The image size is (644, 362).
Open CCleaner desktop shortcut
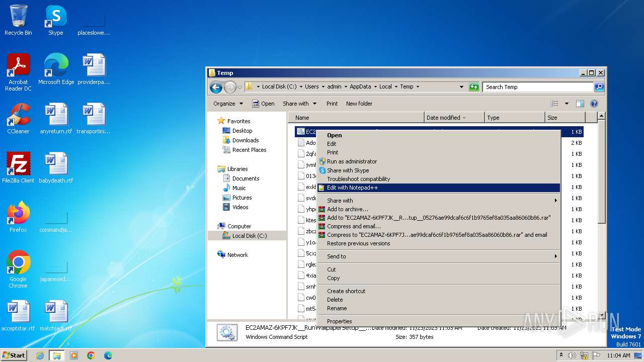coord(18,119)
